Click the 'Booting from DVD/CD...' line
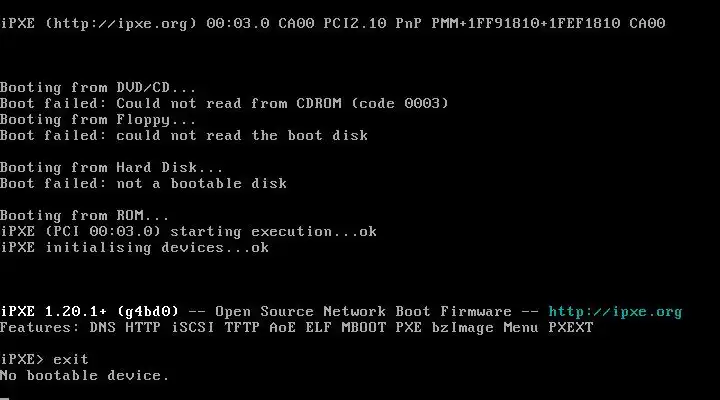Viewport: 720px width, 400px height. (98, 87)
